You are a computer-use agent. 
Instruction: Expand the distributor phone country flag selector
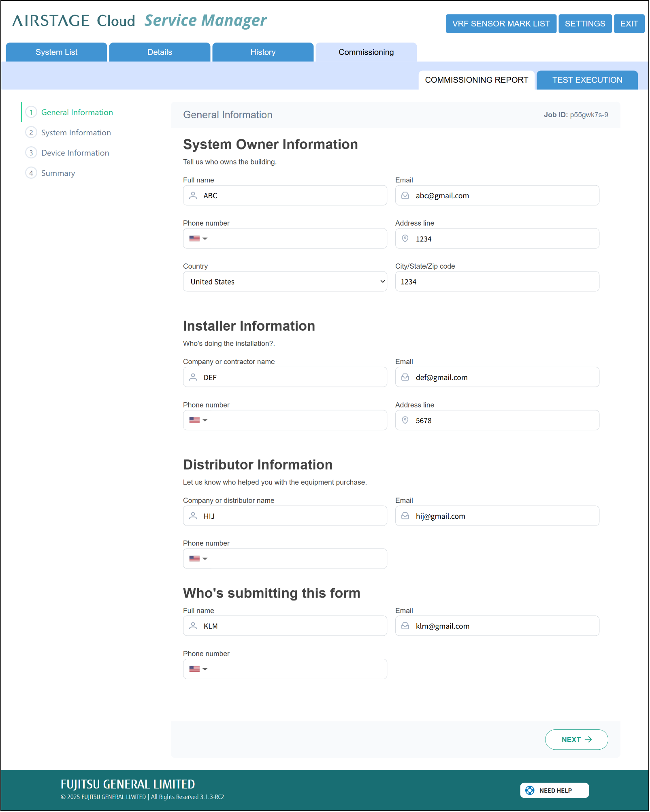click(198, 559)
